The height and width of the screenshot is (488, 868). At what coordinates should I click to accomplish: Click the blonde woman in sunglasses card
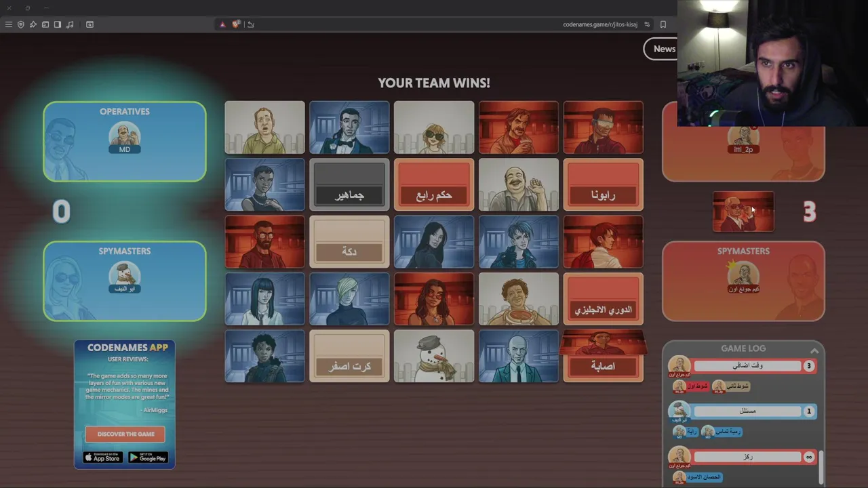coord(434,127)
